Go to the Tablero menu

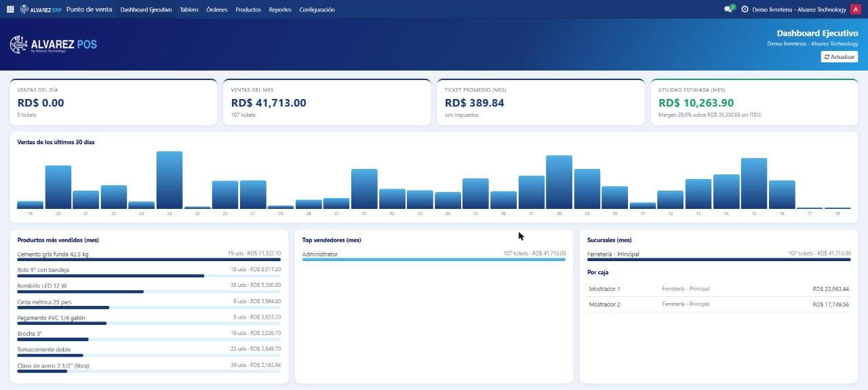(x=189, y=9)
